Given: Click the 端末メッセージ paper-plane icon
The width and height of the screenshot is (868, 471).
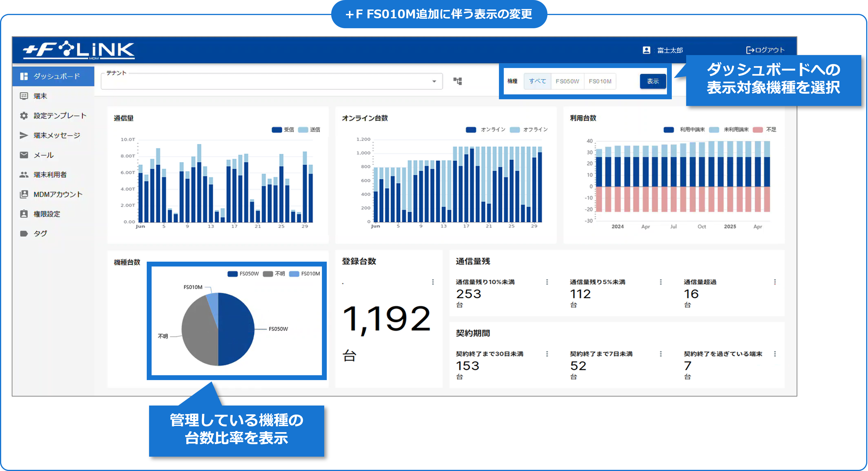Looking at the screenshot, I should [24, 135].
